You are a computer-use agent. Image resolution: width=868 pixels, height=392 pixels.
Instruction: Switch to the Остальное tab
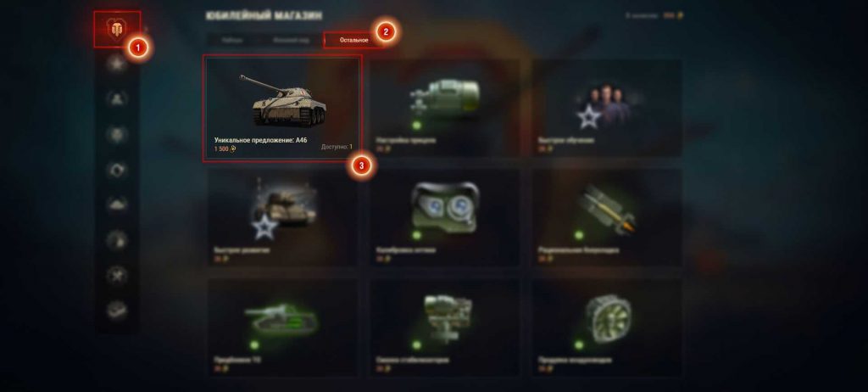[353, 40]
